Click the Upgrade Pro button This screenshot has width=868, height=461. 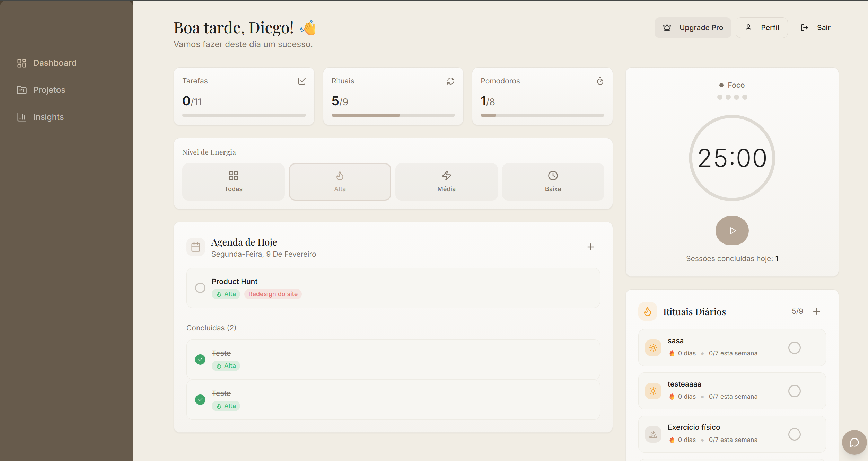pos(692,27)
